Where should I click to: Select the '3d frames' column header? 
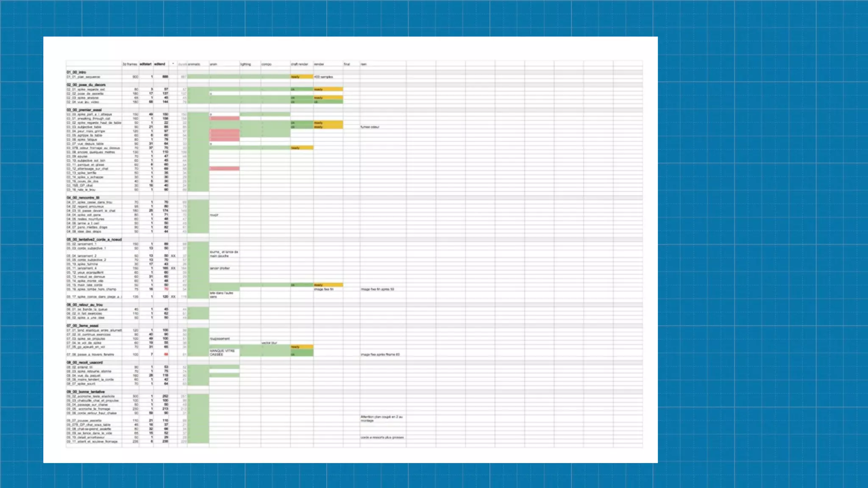point(130,64)
